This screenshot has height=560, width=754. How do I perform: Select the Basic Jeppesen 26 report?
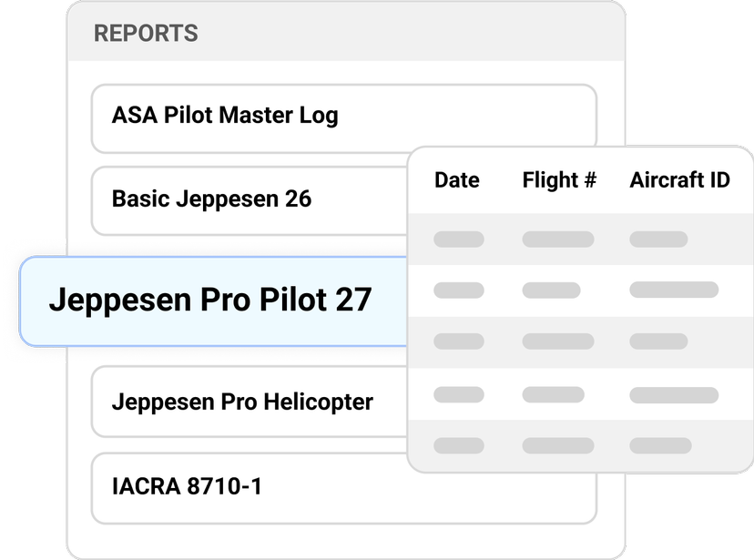211,199
